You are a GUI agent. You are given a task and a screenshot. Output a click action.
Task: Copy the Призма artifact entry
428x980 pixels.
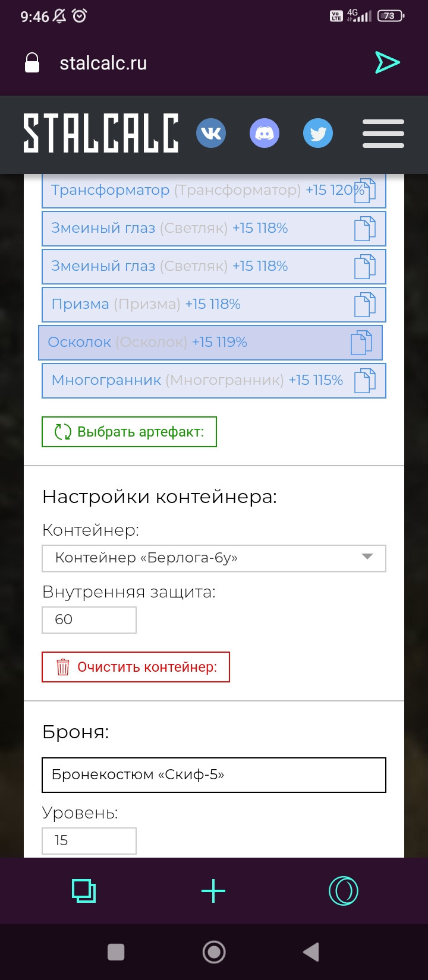point(365,305)
